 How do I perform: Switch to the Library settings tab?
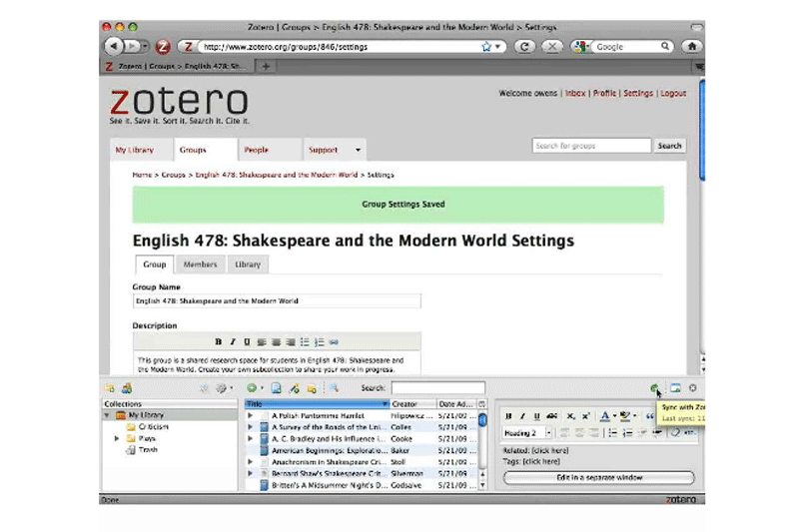point(248,265)
